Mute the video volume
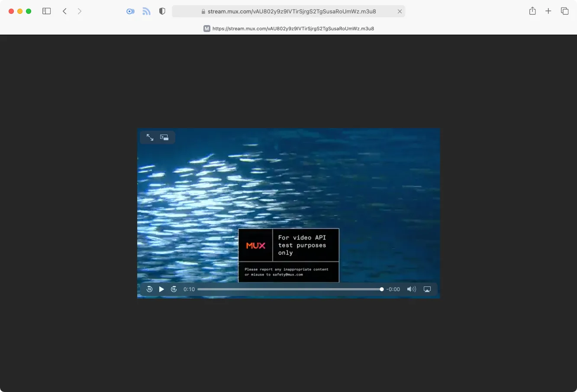The height and width of the screenshot is (392, 577). pyautogui.click(x=411, y=289)
